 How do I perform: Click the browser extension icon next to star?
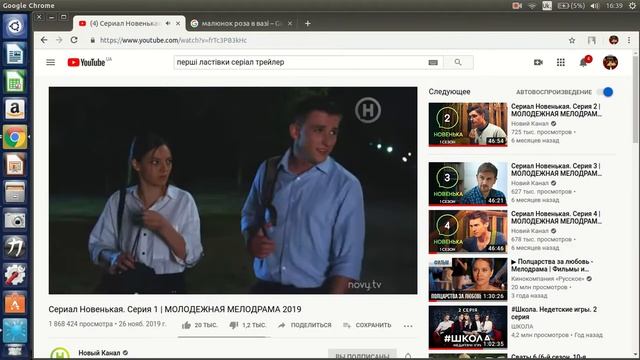(591, 40)
